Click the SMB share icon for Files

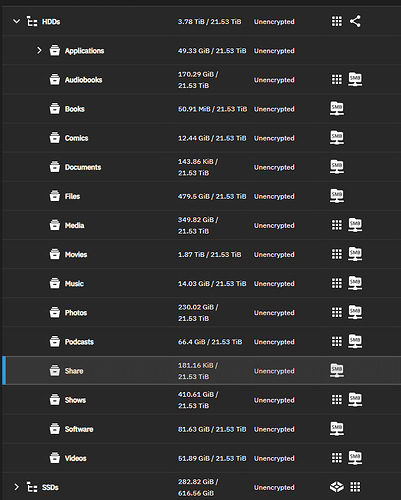pyautogui.click(x=337, y=196)
